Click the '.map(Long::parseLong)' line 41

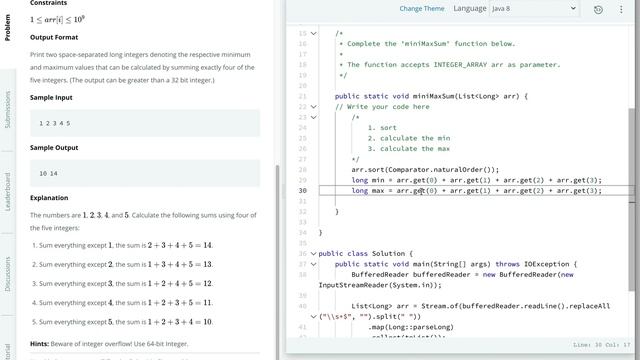(x=411, y=327)
